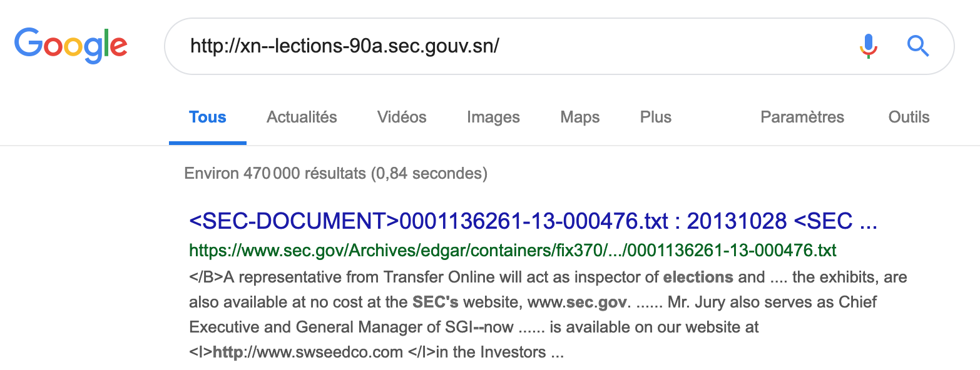Expand the Plus menu
Screen dimensions: 980x370
(x=655, y=117)
